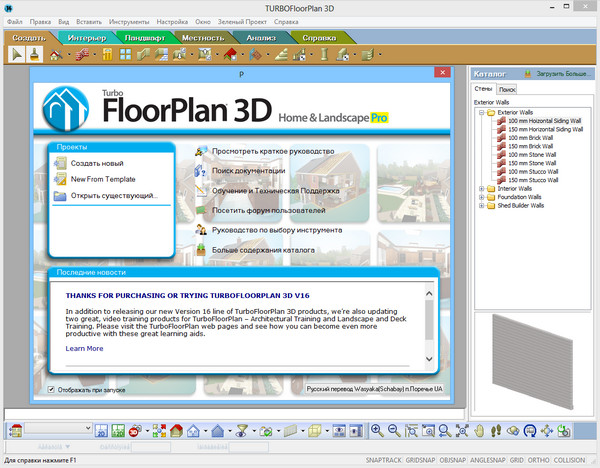
Task: Toggle SNAPTRACK in status bar
Action: [x=383, y=460]
